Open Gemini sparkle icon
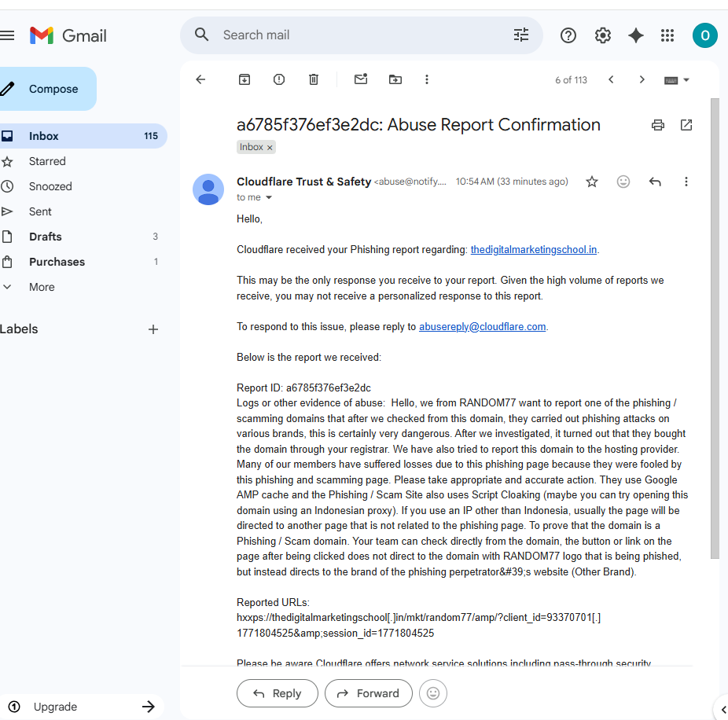 (x=635, y=35)
